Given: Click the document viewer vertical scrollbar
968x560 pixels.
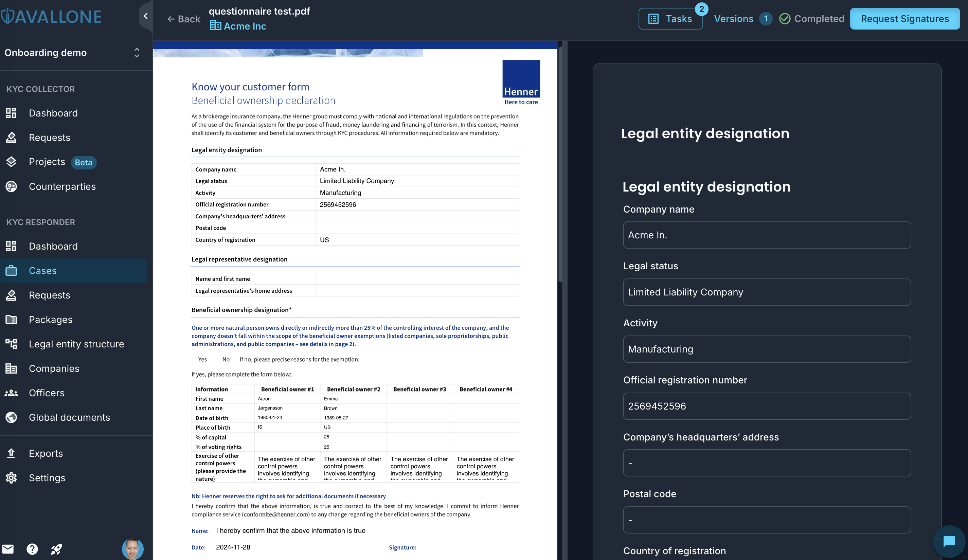Looking at the screenshot, I should [x=560, y=165].
